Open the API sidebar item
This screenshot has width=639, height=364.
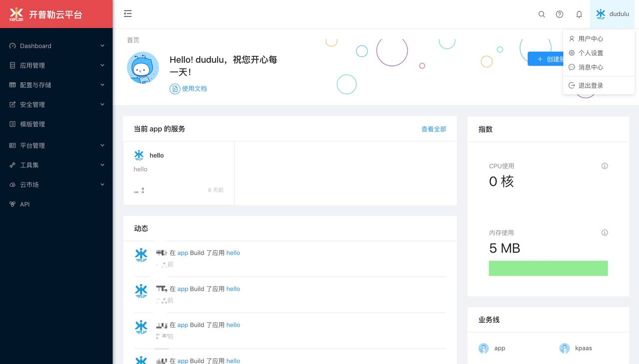(x=56, y=204)
